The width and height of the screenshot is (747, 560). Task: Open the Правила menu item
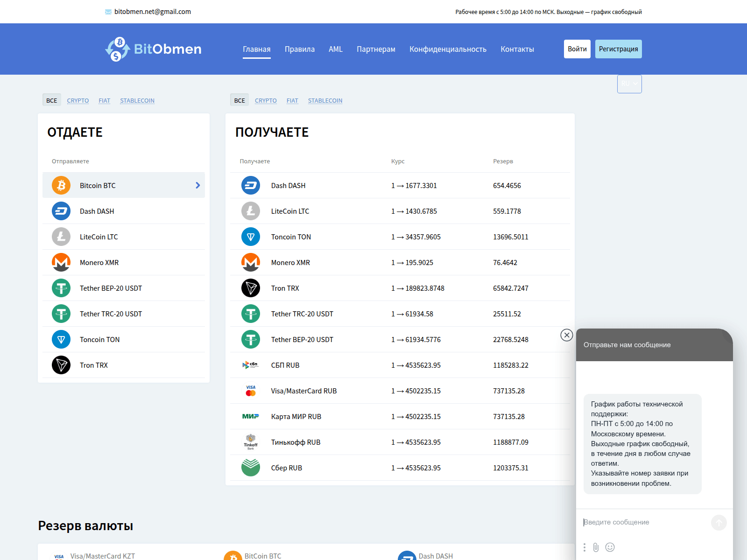click(300, 49)
